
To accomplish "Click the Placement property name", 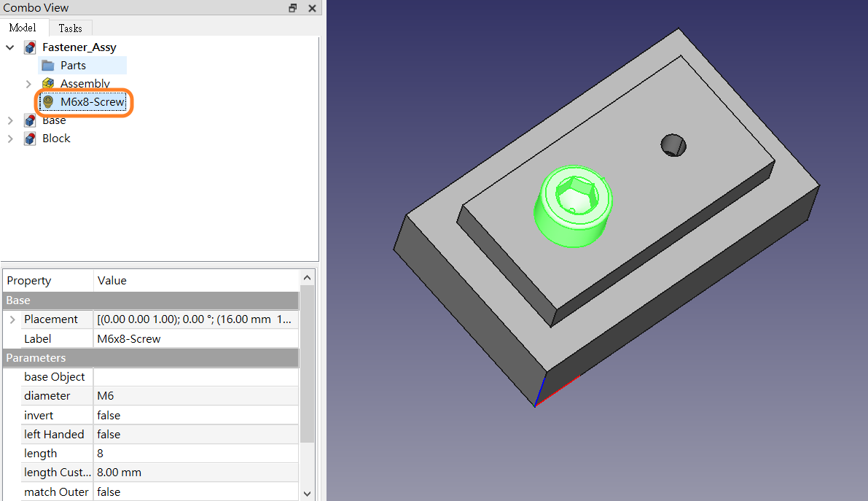I will 51,319.
